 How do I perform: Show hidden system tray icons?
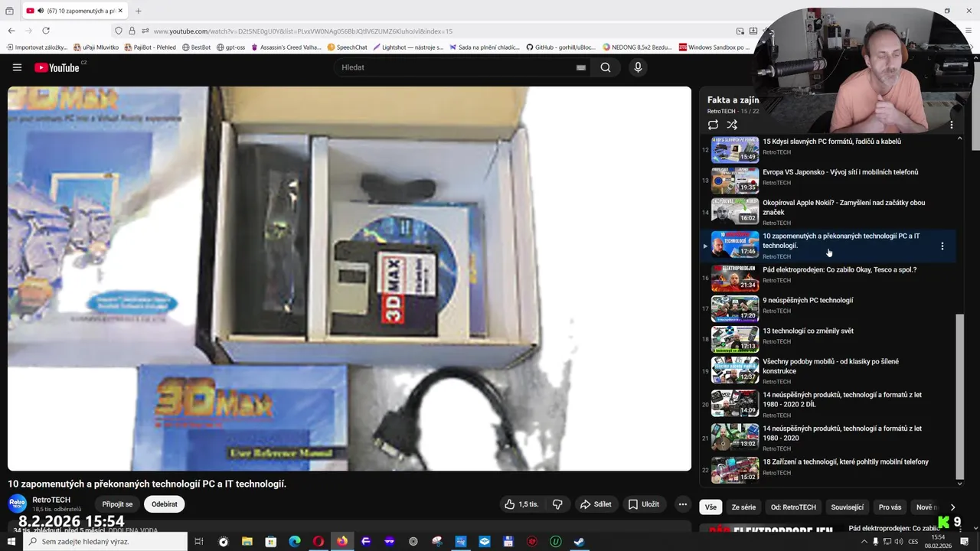pos(865,542)
